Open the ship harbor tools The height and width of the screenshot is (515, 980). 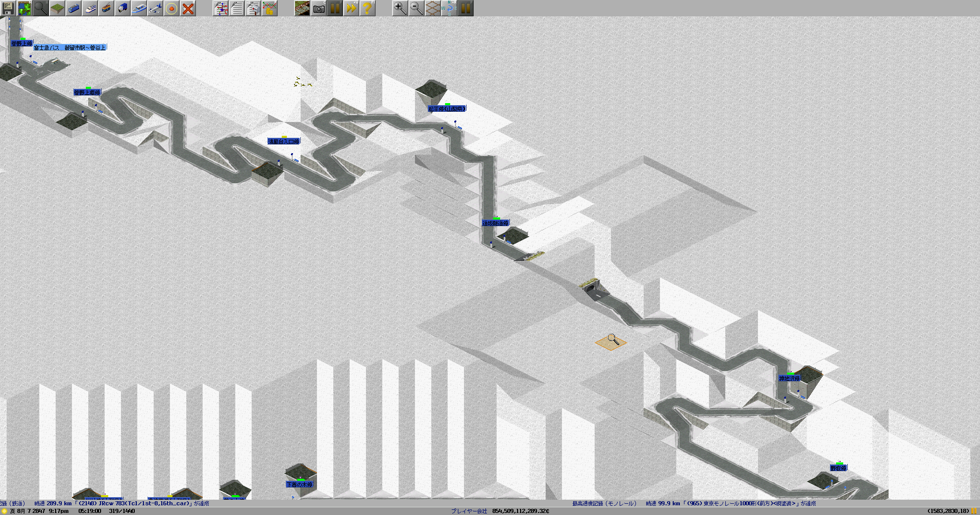[x=139, y=8]
